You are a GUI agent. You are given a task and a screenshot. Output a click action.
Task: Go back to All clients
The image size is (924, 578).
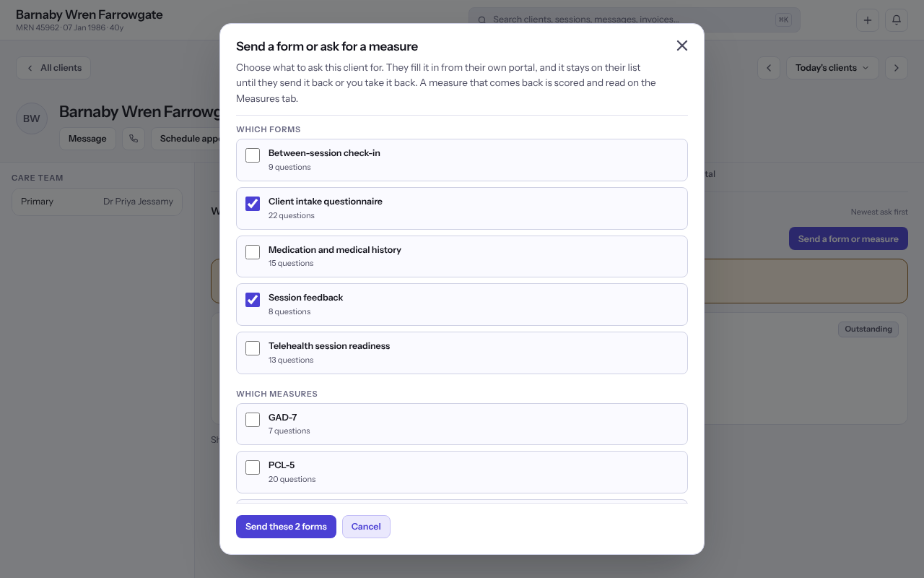(53, 68)
